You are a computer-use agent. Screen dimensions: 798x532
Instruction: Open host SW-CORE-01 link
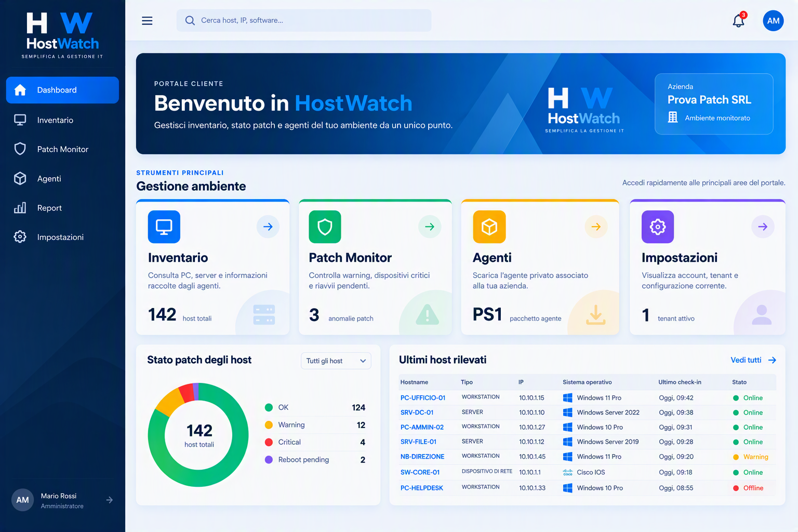[420, 472]
